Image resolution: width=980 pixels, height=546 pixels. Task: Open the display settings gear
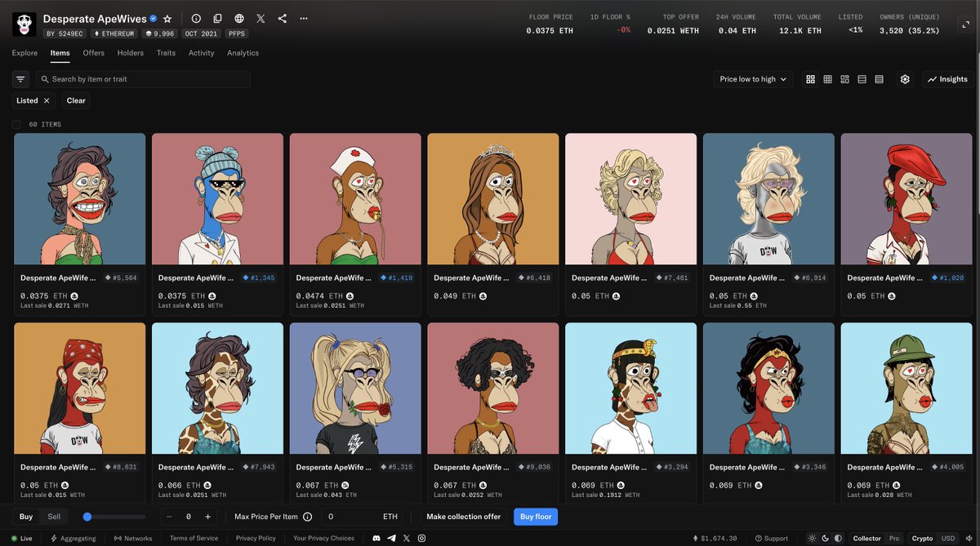(x=905, y=79)
